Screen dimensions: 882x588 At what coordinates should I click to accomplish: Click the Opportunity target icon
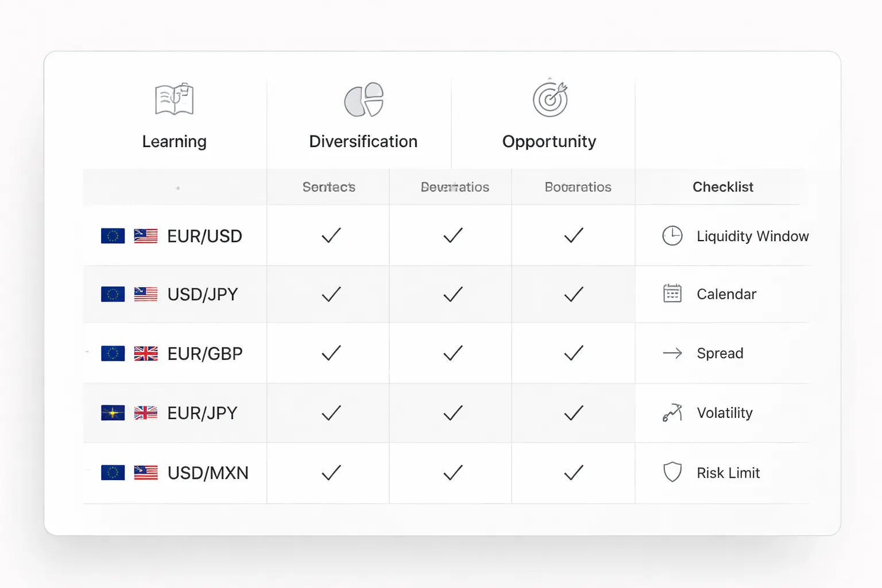click(x=550, y=99)
